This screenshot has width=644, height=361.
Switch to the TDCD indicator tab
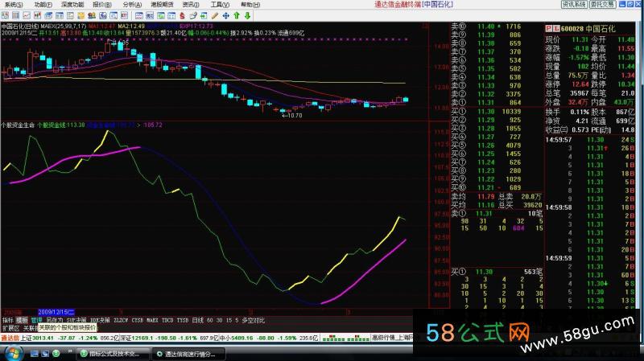click(x=167, y=320)
